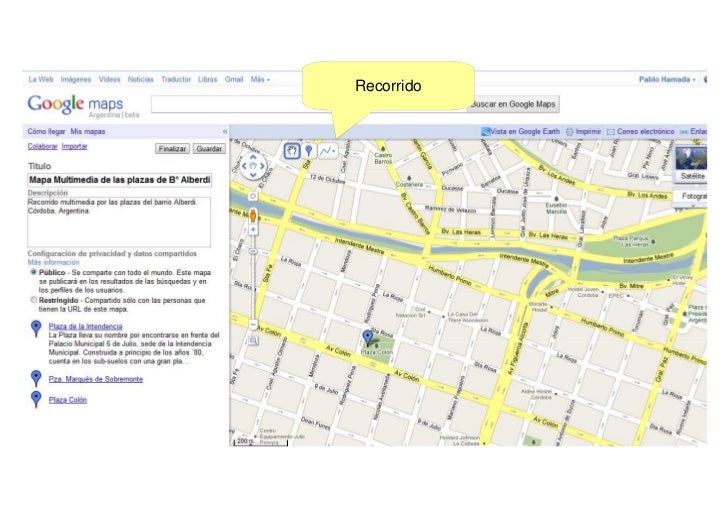
Task: Zoom in with the plus button
Action: pyautogui.click(x=253, y=230)
